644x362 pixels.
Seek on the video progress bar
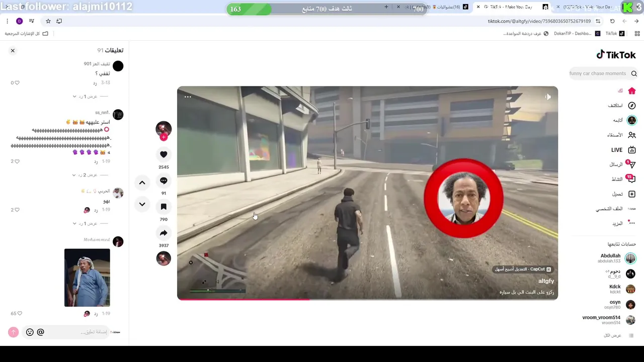click(367, 299)
